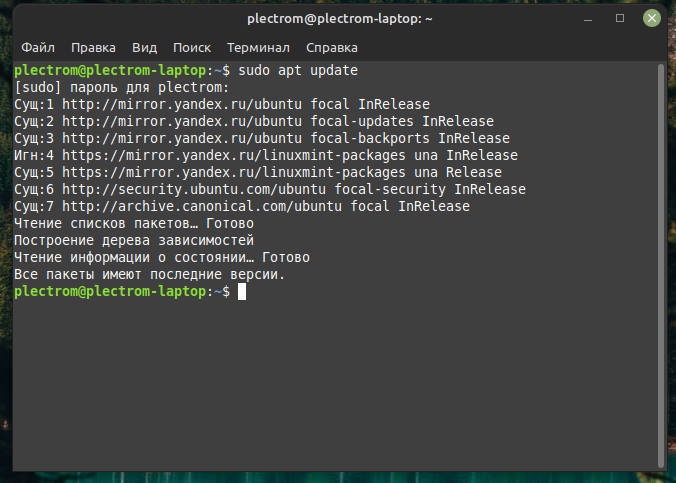676x483 pixels.
Task: Click the '[sudo] пароль для plectrom:' line
Action: 122,88
